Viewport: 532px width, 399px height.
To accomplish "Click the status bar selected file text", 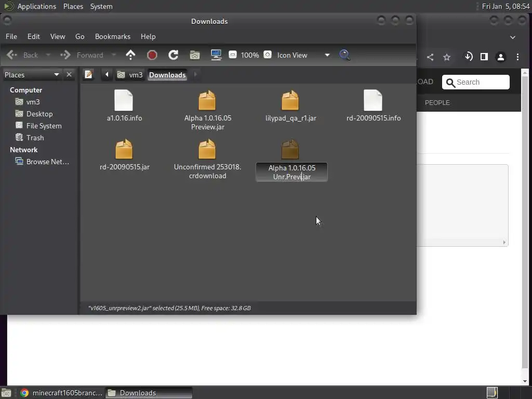I will click(170, 308).
